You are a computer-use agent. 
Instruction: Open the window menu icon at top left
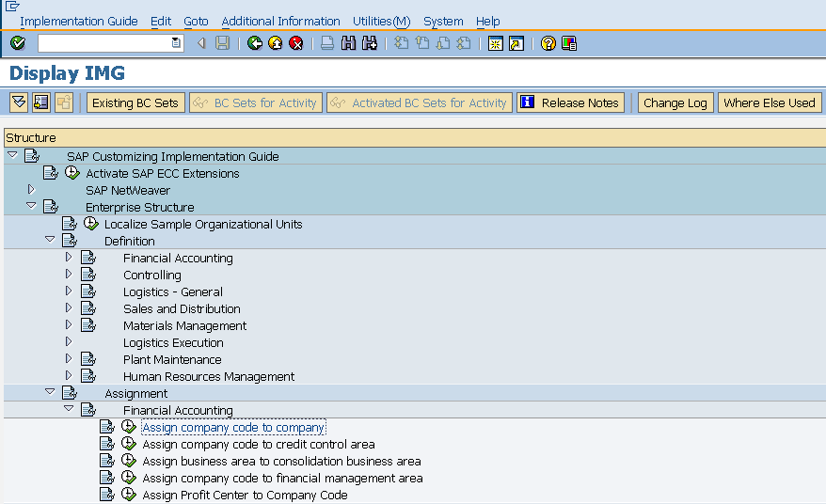pyautogui.click(x=12, y=7)
